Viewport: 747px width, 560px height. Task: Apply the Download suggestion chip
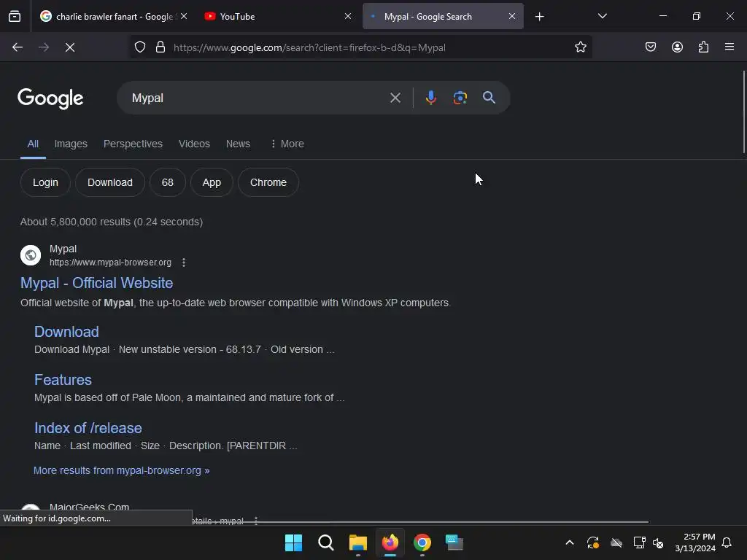tap(110, 182)
